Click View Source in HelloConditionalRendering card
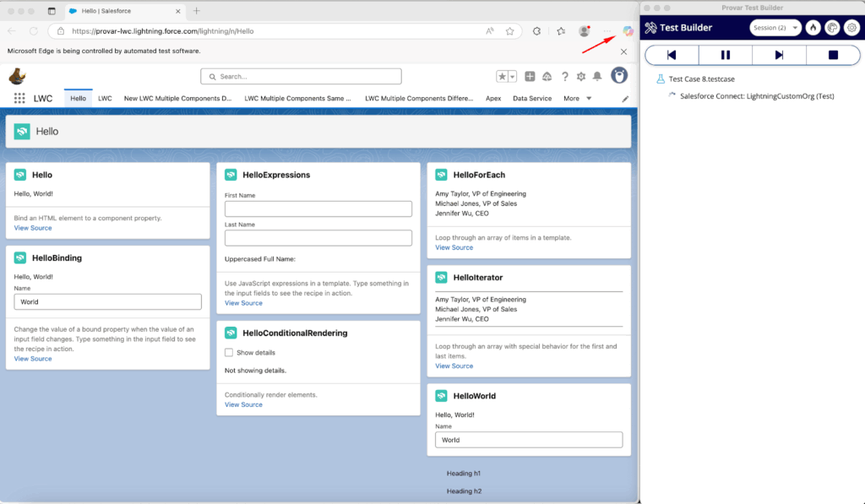Viewport: 865px width, 504px height. pos(243,404)
